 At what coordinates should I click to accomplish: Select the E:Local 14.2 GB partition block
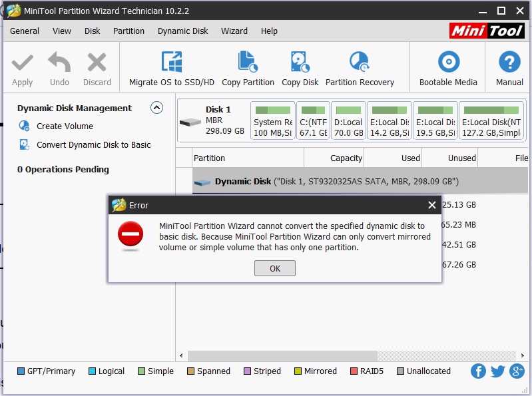(x=390, y=120)
